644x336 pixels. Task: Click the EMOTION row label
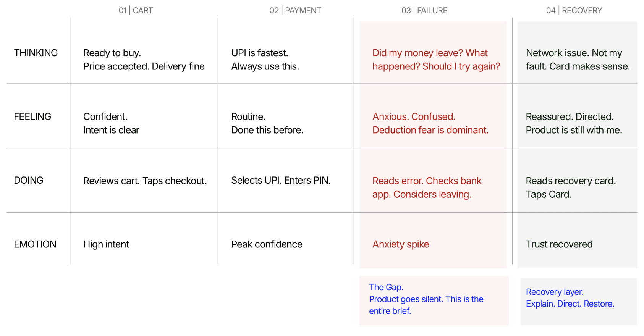point(35,244)
